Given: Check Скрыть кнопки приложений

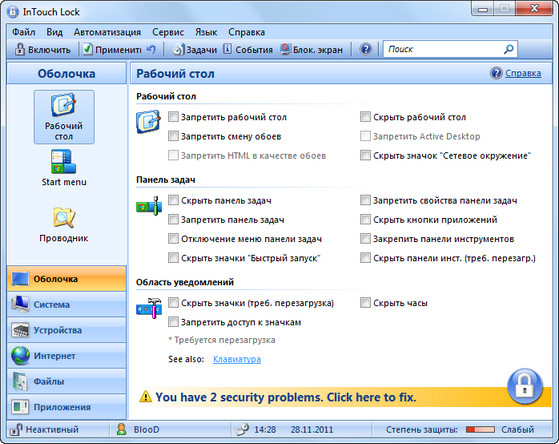Looking at the screenshot, I should pos(365,219).
